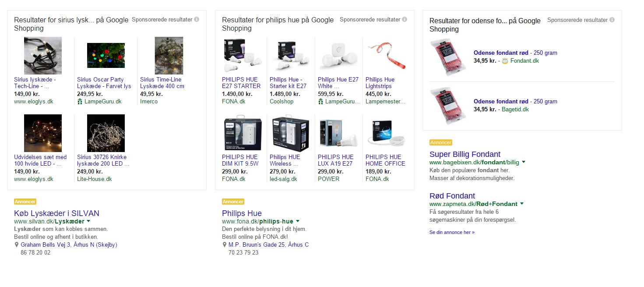Click info icon beside philips hue sponsored results
Viewport: 644px width, 287px height.
click(405, 19)
